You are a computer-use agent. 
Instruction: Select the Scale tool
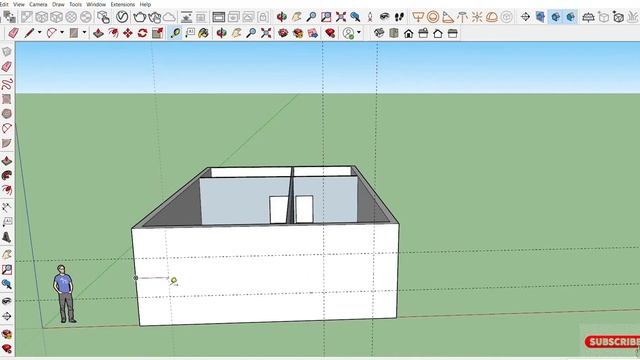pos(158,33)
